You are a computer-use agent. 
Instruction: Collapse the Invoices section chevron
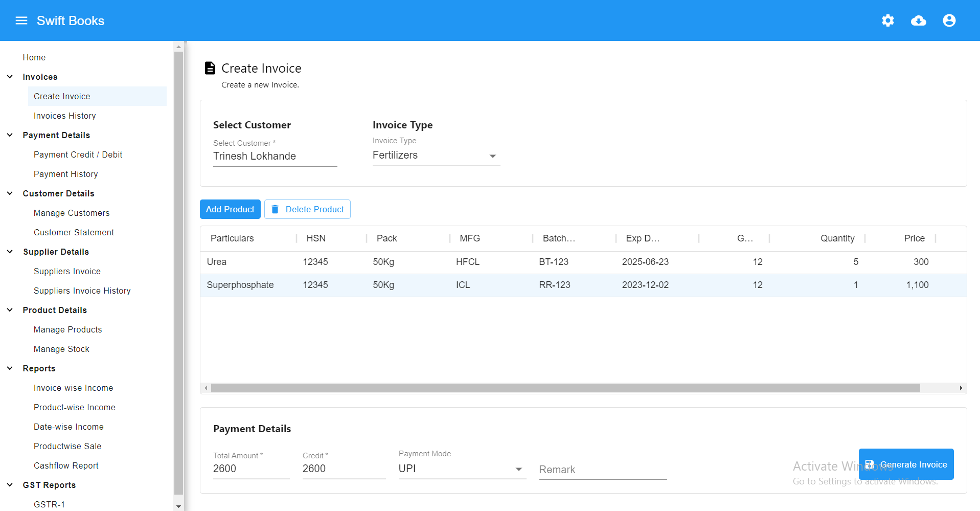10,76
